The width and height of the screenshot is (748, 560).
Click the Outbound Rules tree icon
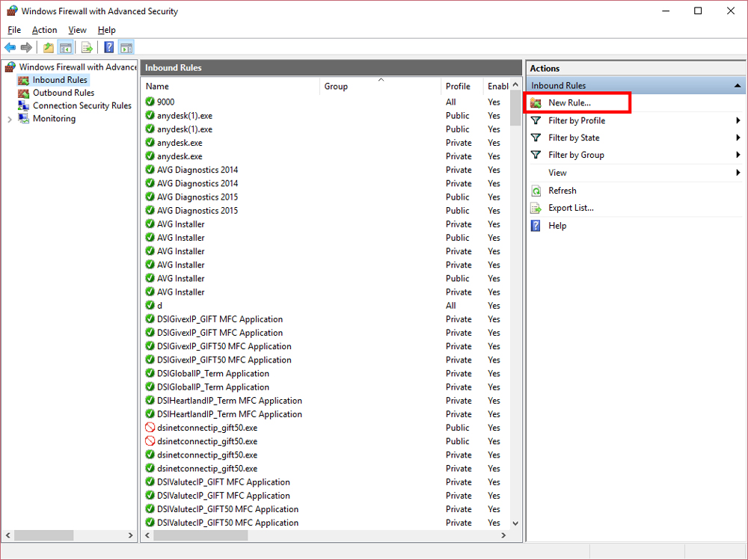pos(23,93)
